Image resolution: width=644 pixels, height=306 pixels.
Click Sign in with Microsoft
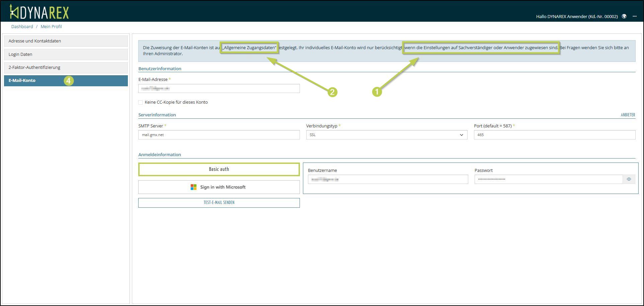[219, 187]
